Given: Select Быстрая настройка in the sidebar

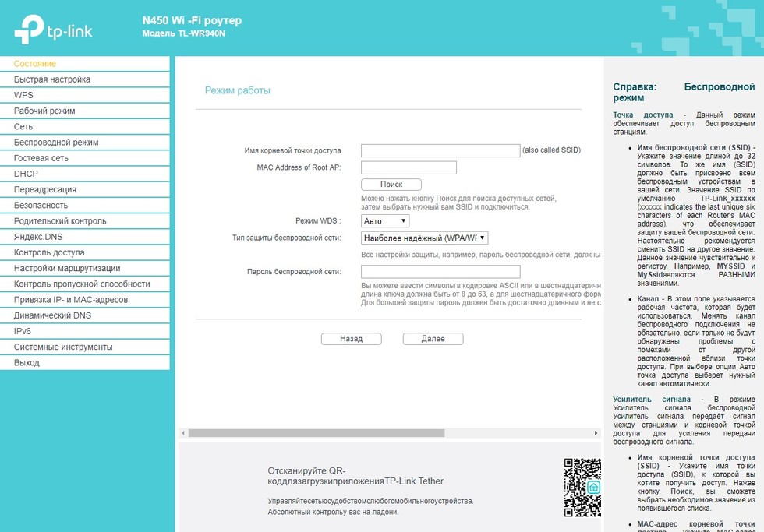Looking at the screenshot, I should pos(53,79).
